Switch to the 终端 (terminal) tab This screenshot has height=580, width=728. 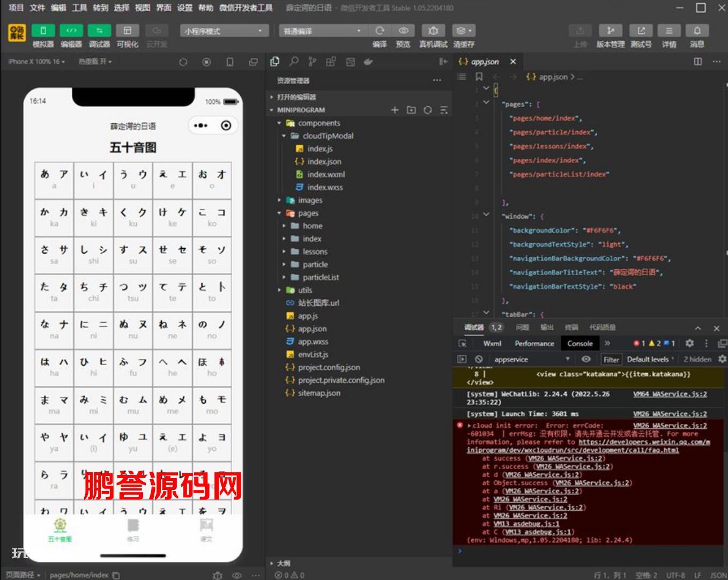click(571, 328)
